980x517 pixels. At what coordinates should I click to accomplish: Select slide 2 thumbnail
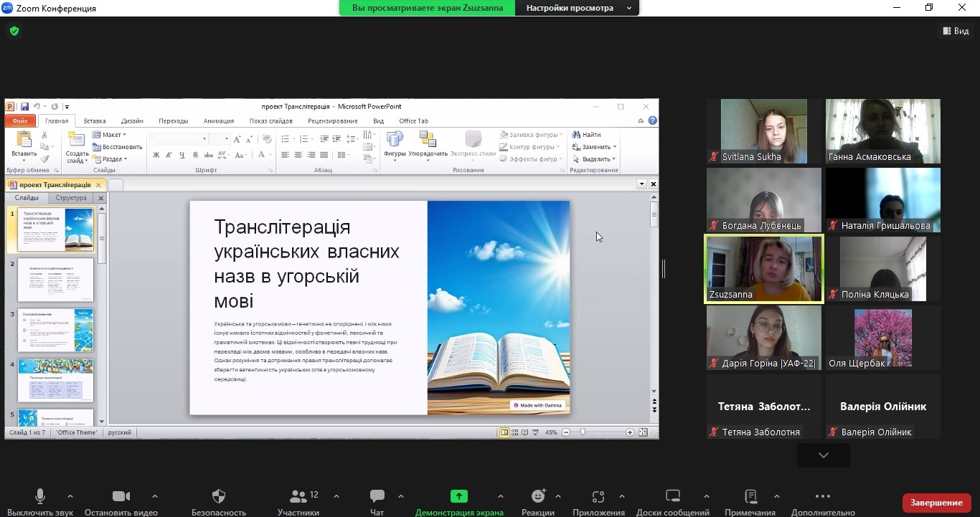[55, 280]
